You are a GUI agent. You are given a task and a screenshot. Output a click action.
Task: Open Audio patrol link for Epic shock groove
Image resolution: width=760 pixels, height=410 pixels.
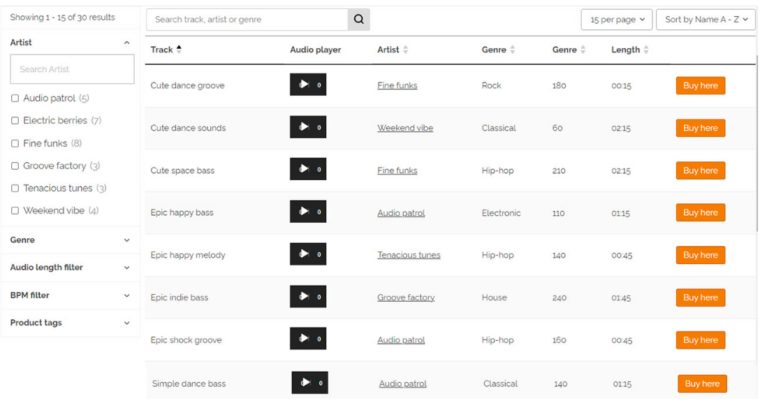click(x=401, y=340)
